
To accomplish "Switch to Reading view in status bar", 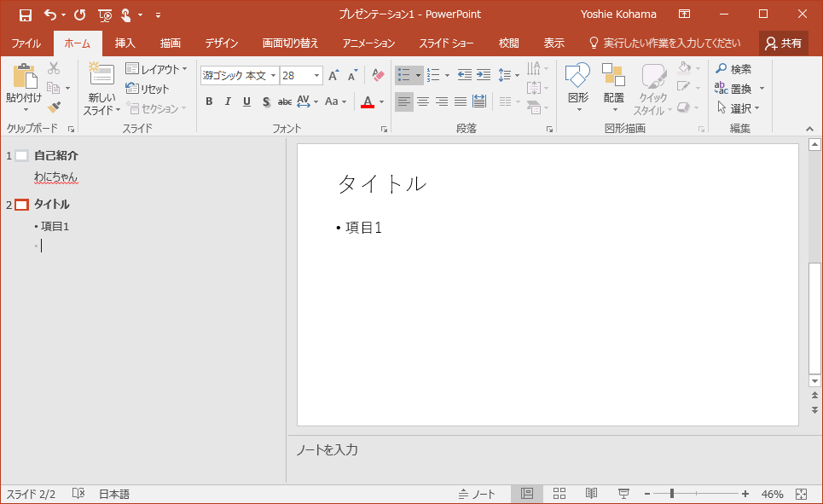I will tap(591, 494).
